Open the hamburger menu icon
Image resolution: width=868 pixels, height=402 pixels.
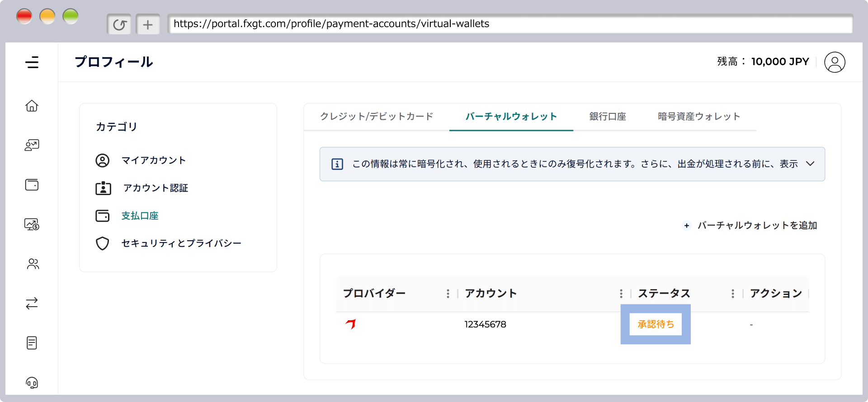pyautogui.click(x=32, y=62)
